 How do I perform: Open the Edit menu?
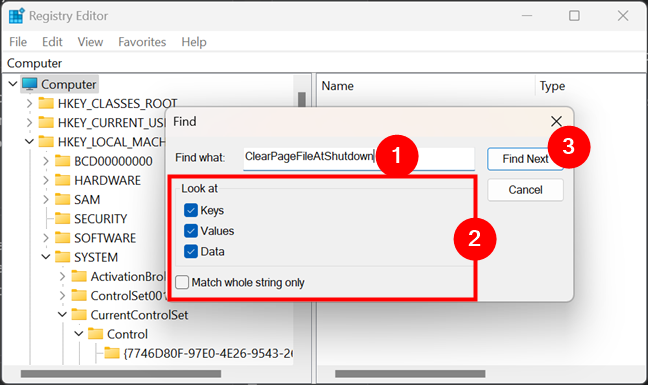pos(52,42)
